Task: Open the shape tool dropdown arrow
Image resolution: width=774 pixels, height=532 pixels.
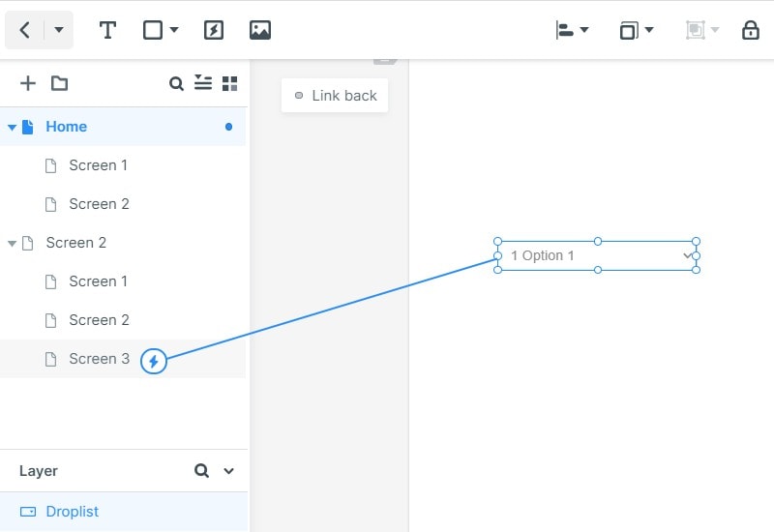Action: pyautogui.click(x=174, y=30)
